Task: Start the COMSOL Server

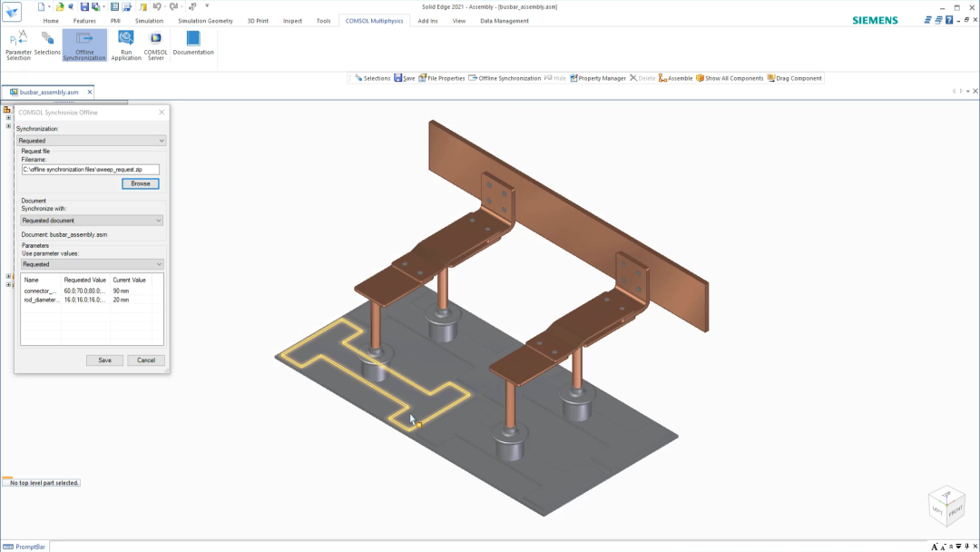Action: (155, 44)
